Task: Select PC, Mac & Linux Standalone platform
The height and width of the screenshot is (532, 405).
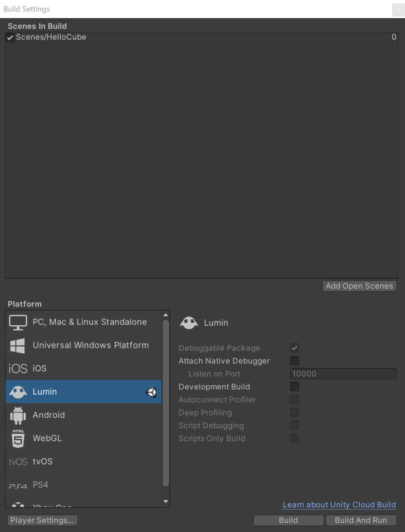Action: tap(84, 322)
